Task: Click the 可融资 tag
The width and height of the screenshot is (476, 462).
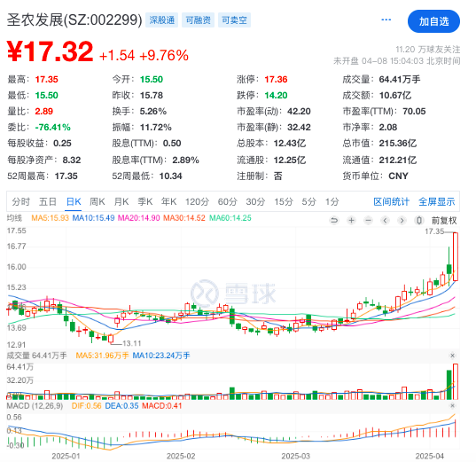Action: (198, 20)
